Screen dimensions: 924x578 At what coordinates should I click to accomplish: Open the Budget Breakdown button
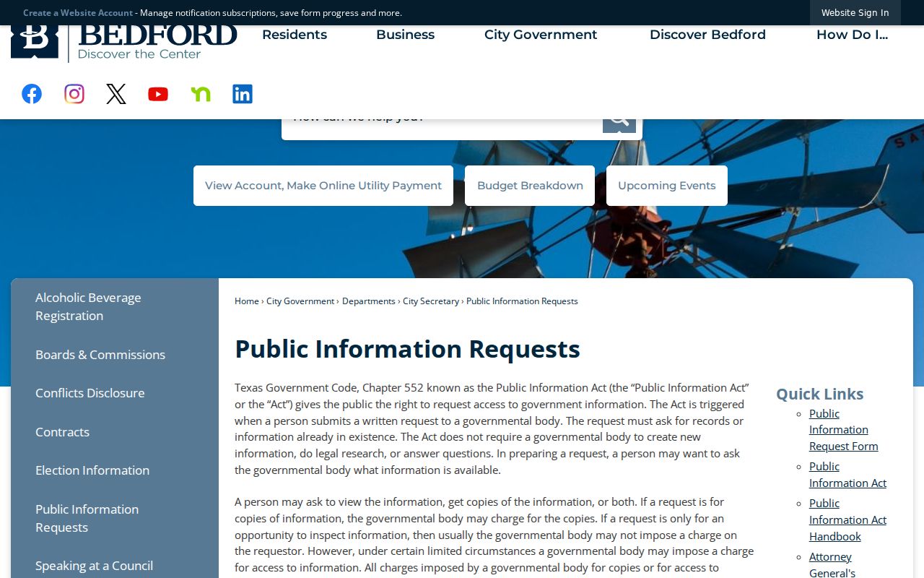[x=530, y=186]
